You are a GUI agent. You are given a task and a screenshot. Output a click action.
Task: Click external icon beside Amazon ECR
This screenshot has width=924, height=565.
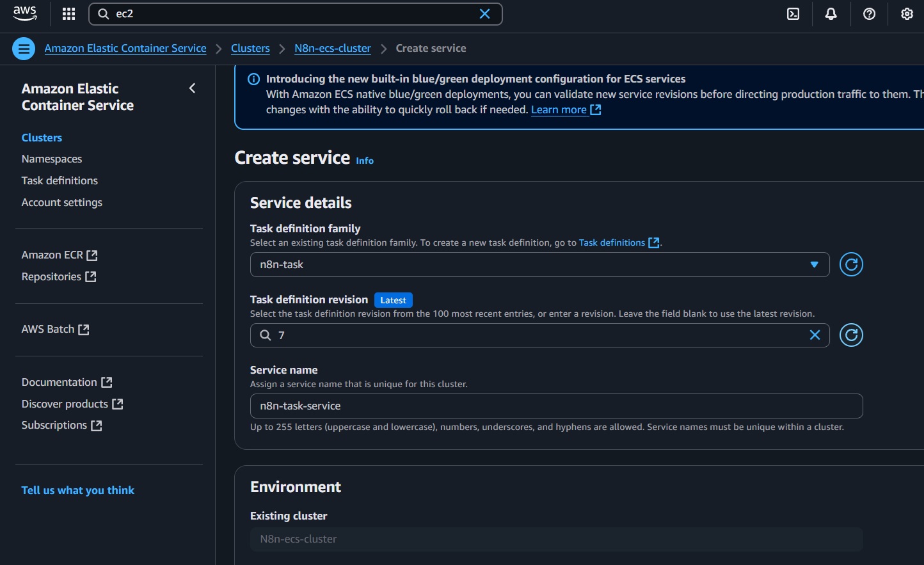pos(92,255)
